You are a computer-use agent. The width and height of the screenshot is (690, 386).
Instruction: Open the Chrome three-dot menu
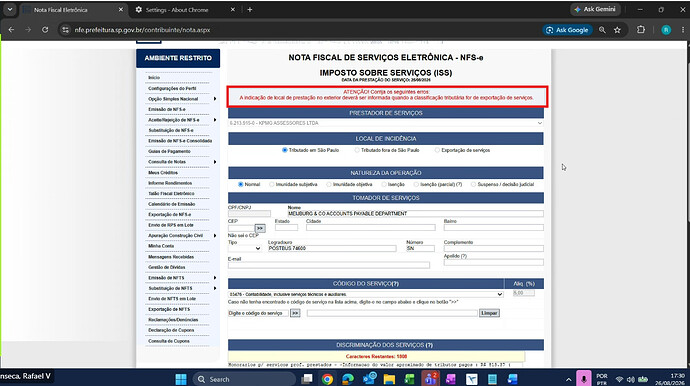click(x=683, y=30)
